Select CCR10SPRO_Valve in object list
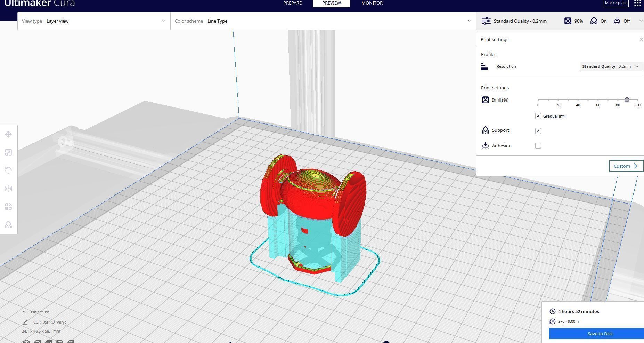This screenshot has width=644, height=343. click(50, 322)
